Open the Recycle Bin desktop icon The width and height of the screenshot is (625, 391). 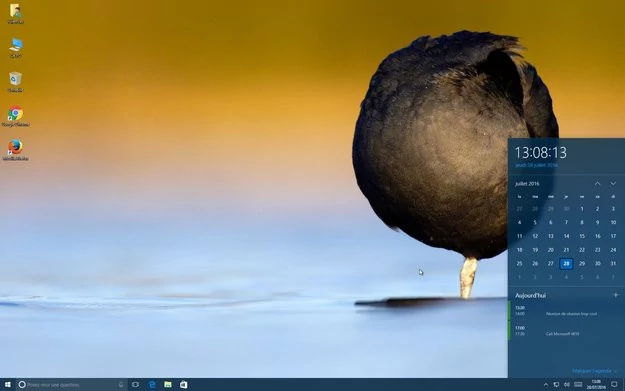coord(16,82)
